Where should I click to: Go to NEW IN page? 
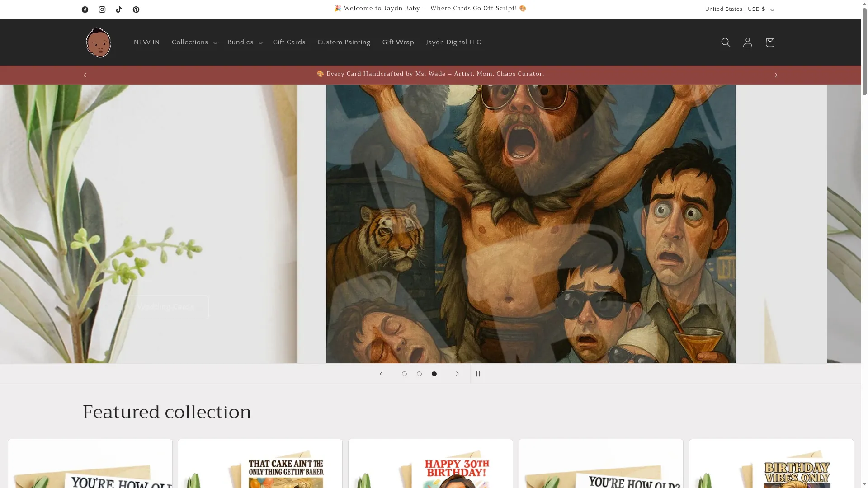[147, 42]
